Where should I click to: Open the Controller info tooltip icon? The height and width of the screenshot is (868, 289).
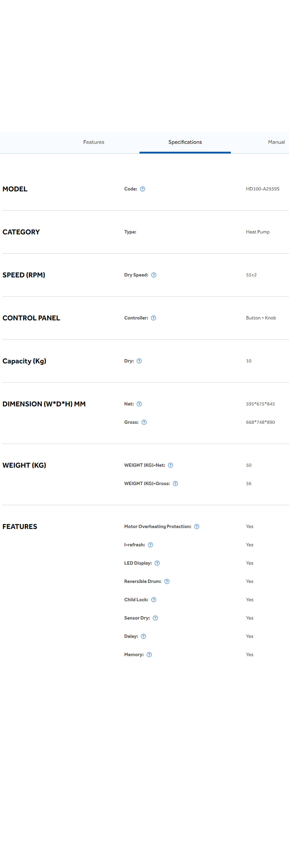tap(153, 318)
